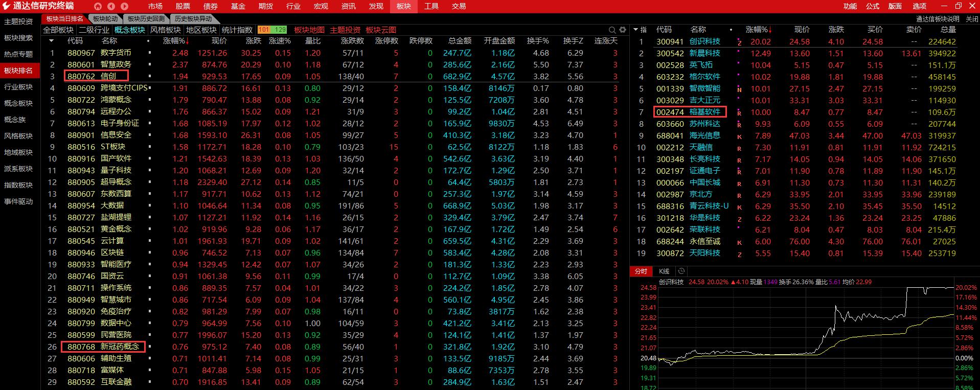
Task: Switch to the 板块历史回测 tab
Action: [146, 19]
